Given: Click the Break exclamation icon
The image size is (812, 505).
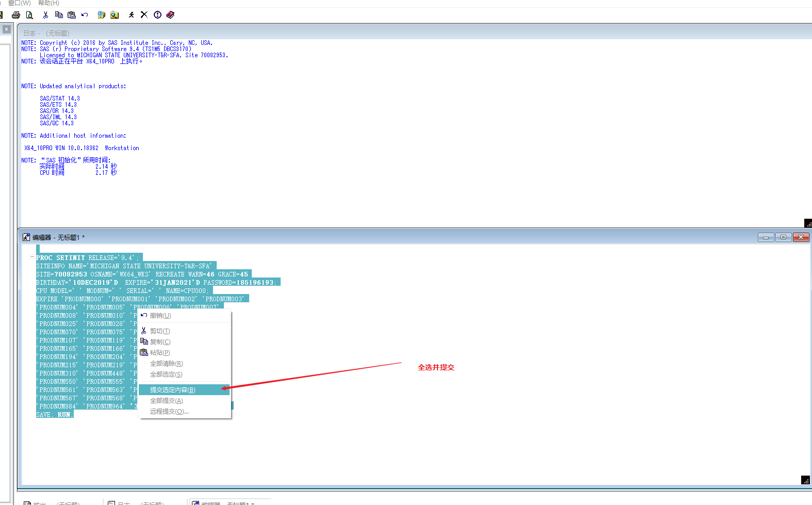Looking at the screenshot, I should point(157,15).
